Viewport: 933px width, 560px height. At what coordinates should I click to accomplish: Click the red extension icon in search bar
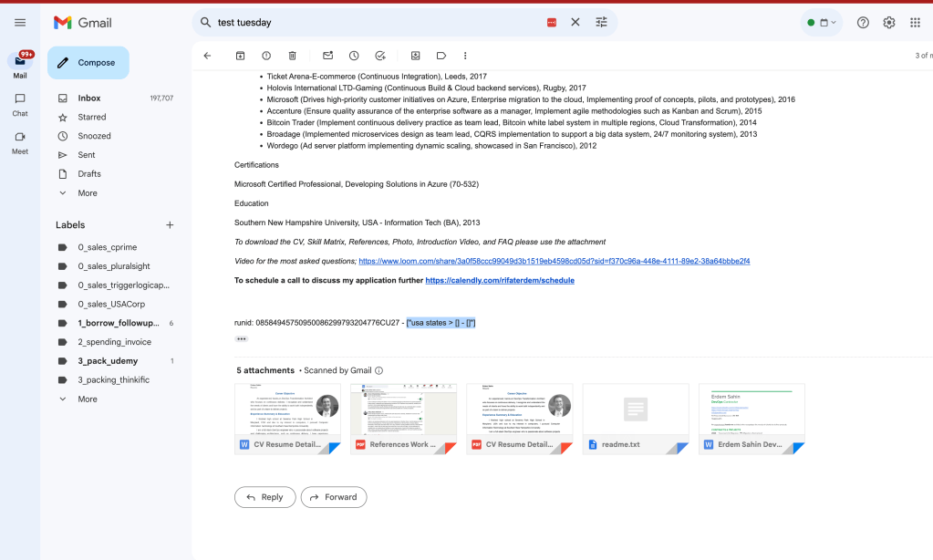click(552, 23)
